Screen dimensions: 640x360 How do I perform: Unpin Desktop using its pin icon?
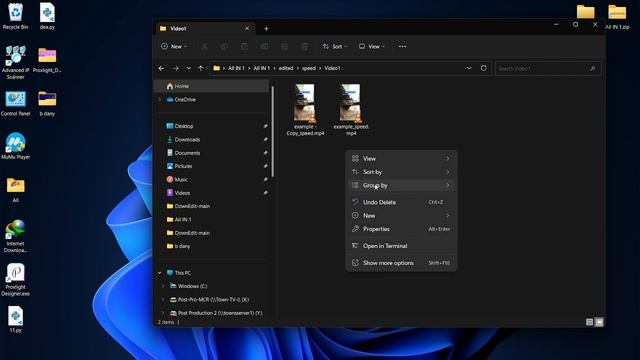pos(265,126)
